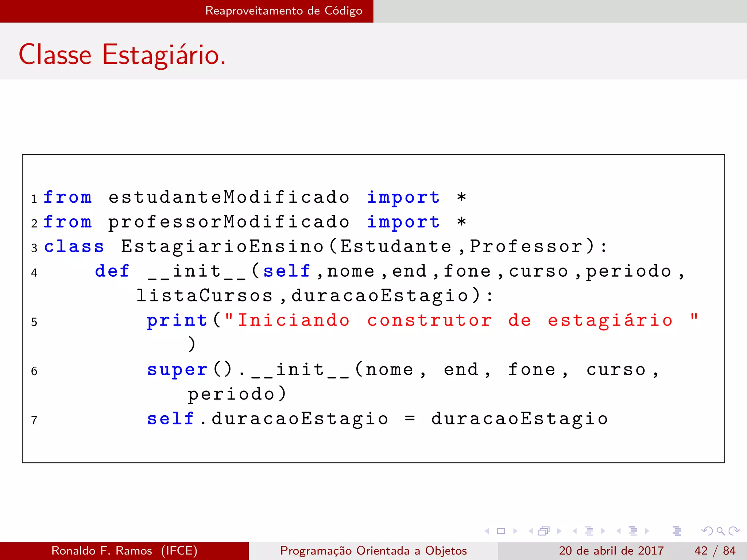Click the page counter '42 / 84'
This screenshot has height=560, width=747.
pyautogui.click(x=715, y=551)
